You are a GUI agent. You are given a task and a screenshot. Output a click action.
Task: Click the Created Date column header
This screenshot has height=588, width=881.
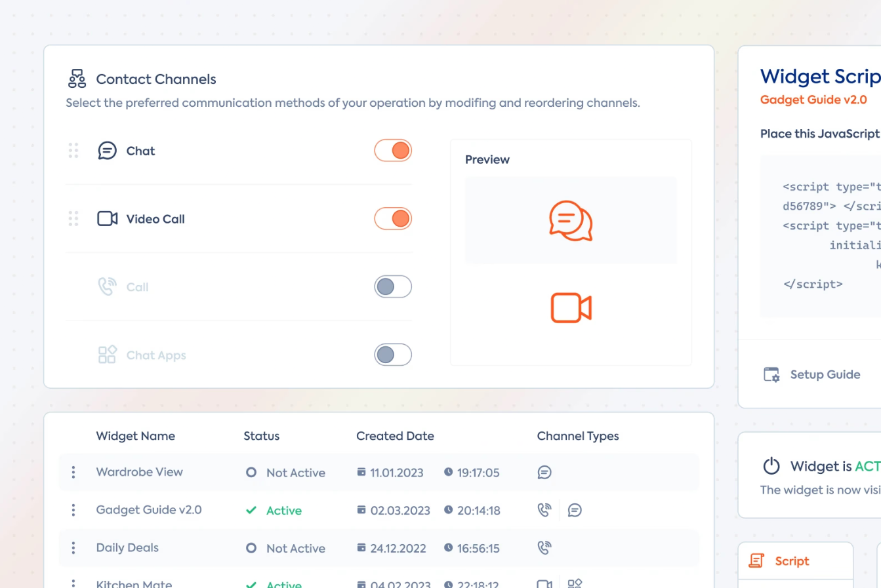pos(396,436)
